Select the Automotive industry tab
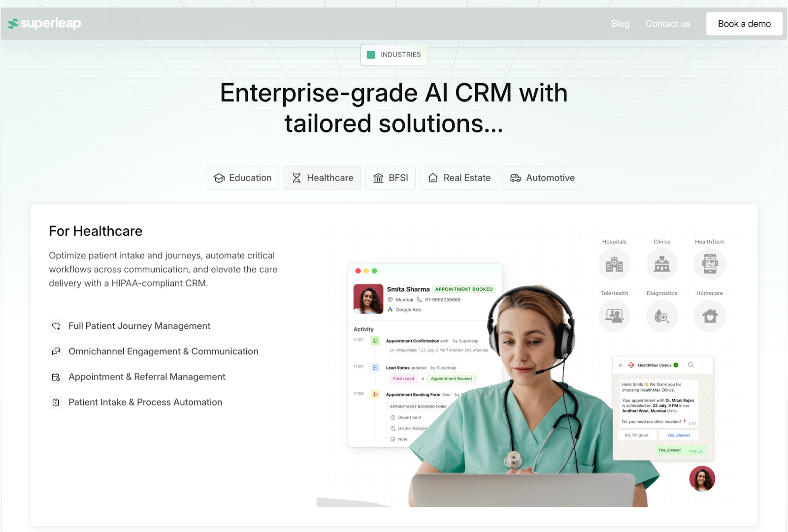 click(x=542, y=178)
